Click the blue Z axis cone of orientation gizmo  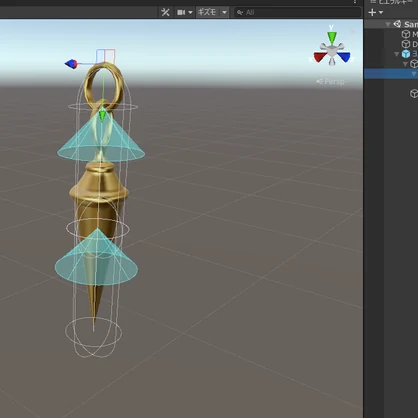click(x=344, y=57)
